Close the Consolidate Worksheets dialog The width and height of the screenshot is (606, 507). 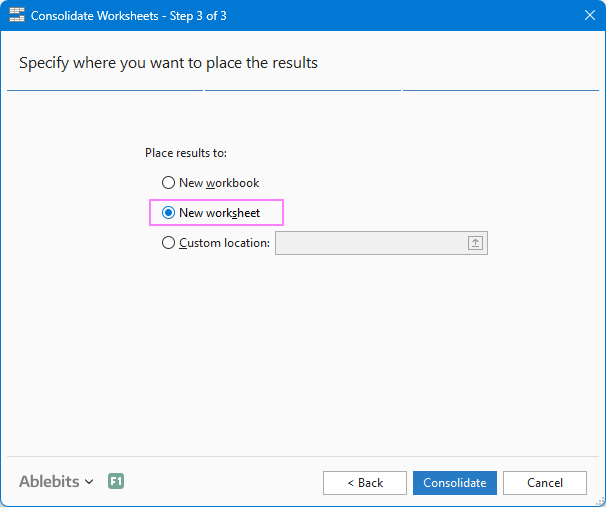589,16
